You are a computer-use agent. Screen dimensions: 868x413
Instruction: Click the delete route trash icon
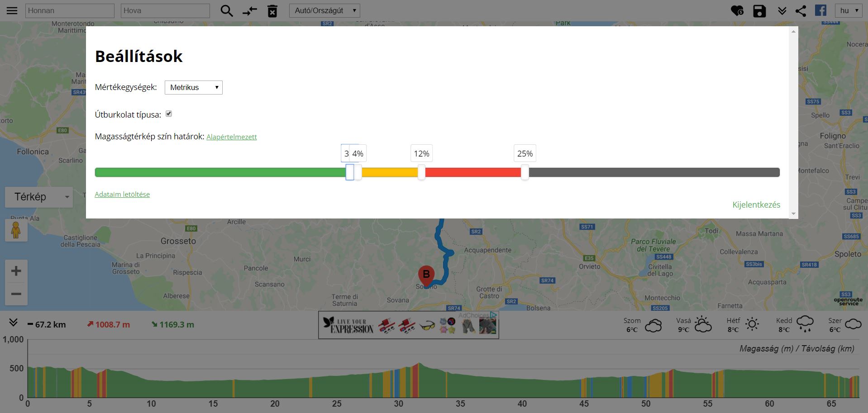point(272,11)
